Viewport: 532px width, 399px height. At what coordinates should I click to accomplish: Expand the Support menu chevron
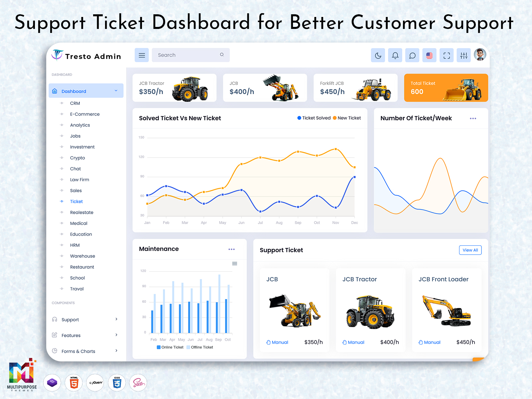116,319
